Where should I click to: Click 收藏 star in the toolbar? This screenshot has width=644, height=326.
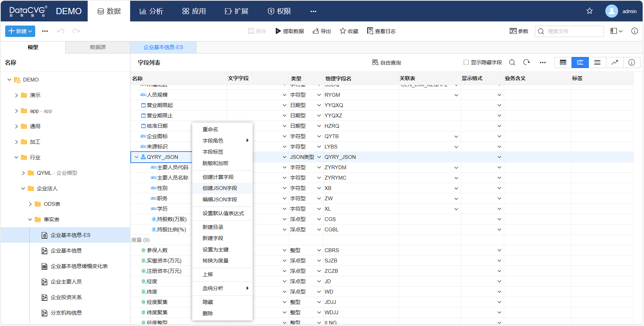click(x=349, y=31)
